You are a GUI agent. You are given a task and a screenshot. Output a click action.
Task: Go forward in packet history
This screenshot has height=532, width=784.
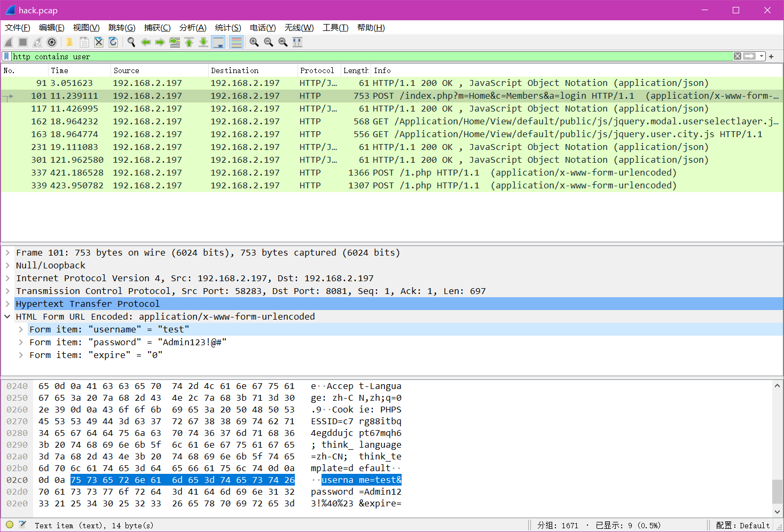point(160,42)
